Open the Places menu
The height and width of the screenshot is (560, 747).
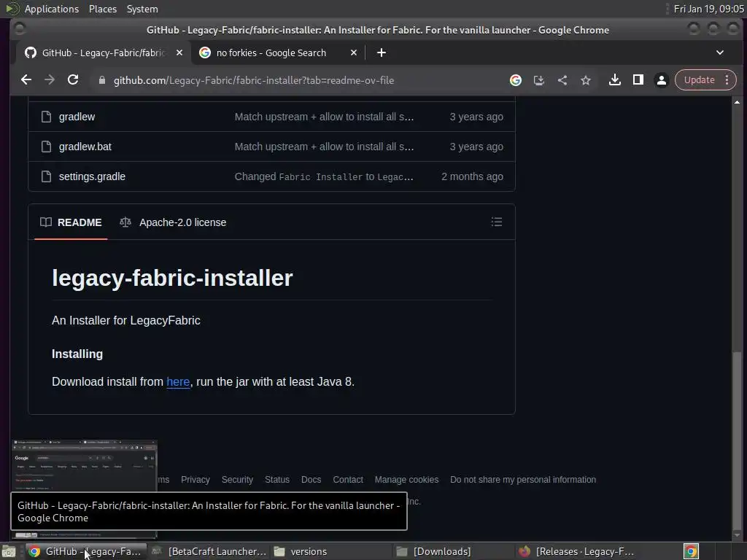pyautogui.click(x=102, y=9)
